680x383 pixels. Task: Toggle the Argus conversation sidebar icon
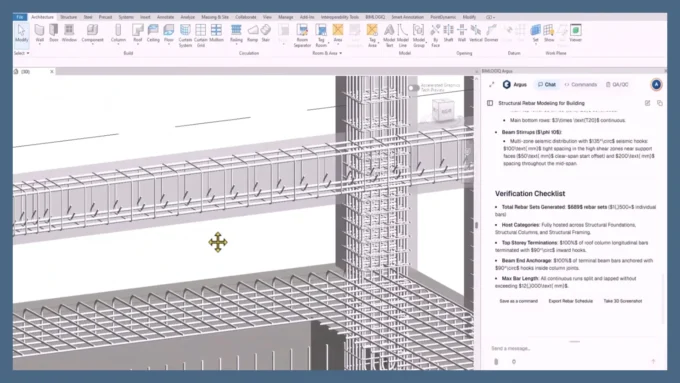pyautogui.click(x=490, y=103)
